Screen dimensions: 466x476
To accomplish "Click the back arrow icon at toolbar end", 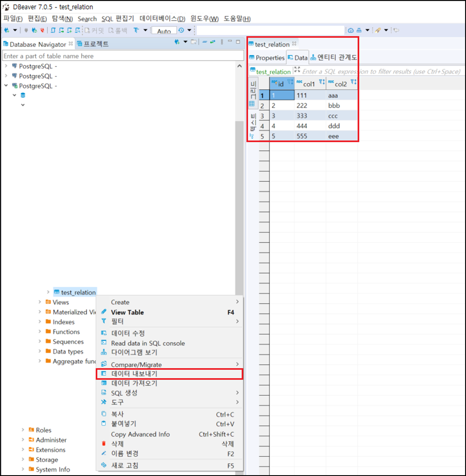I will coord(396,30).
